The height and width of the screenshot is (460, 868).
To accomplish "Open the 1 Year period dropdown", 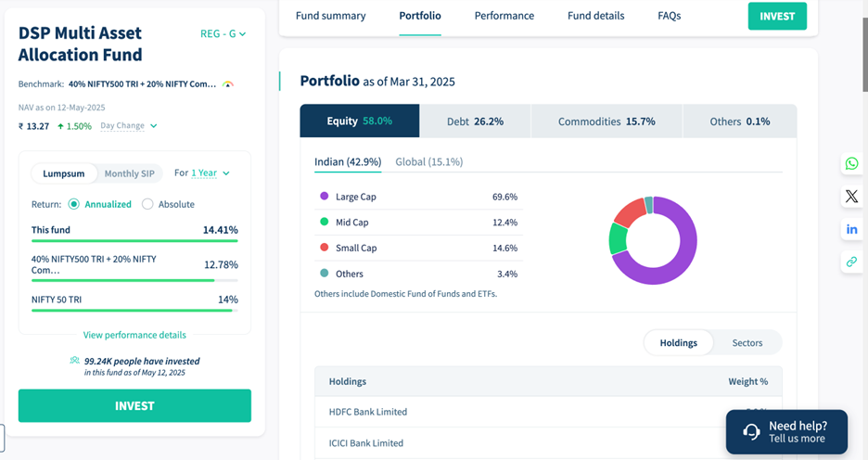I will tap(210, 173).
